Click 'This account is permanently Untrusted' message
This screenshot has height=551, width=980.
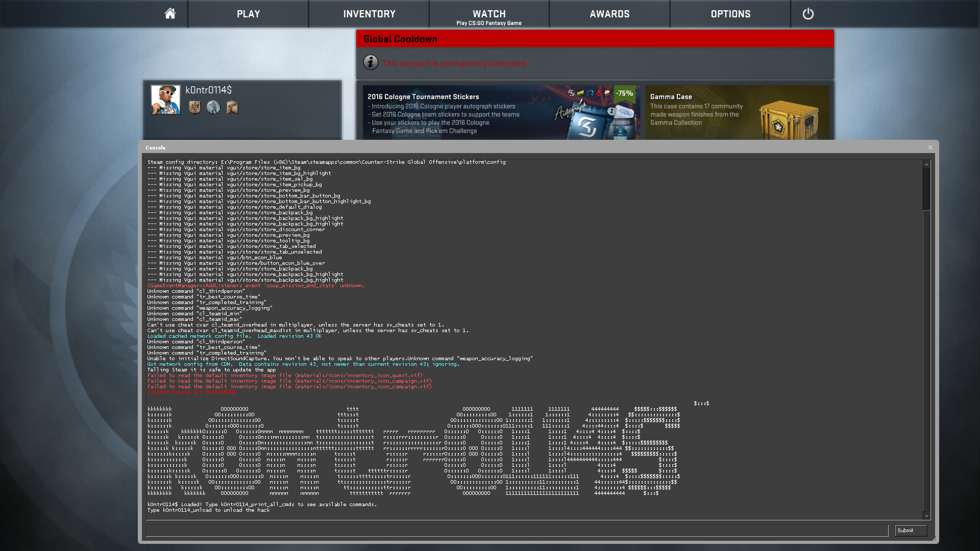454,63
